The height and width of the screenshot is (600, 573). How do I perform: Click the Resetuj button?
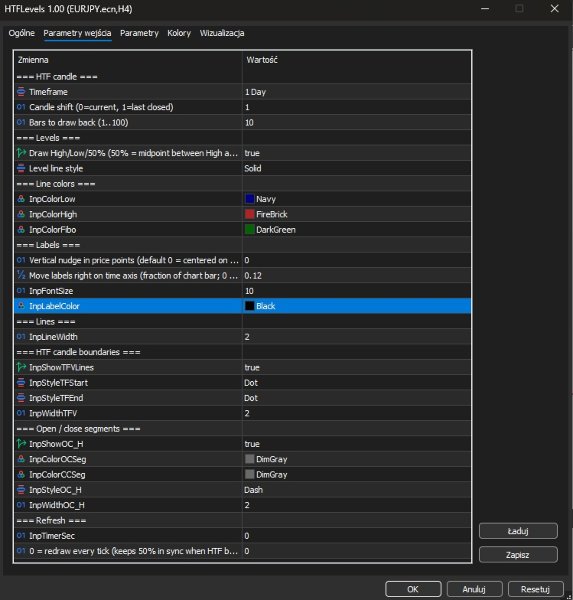tap(535, 589)
